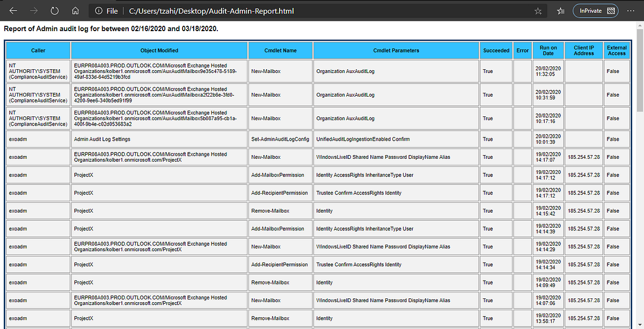Click the Run on Date column header

(548, 50)
